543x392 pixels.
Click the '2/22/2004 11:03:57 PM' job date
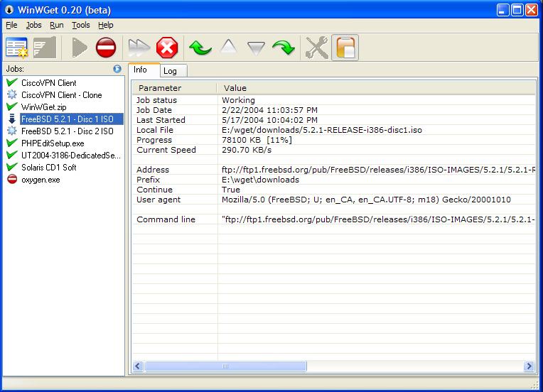(x=269, y=110)
